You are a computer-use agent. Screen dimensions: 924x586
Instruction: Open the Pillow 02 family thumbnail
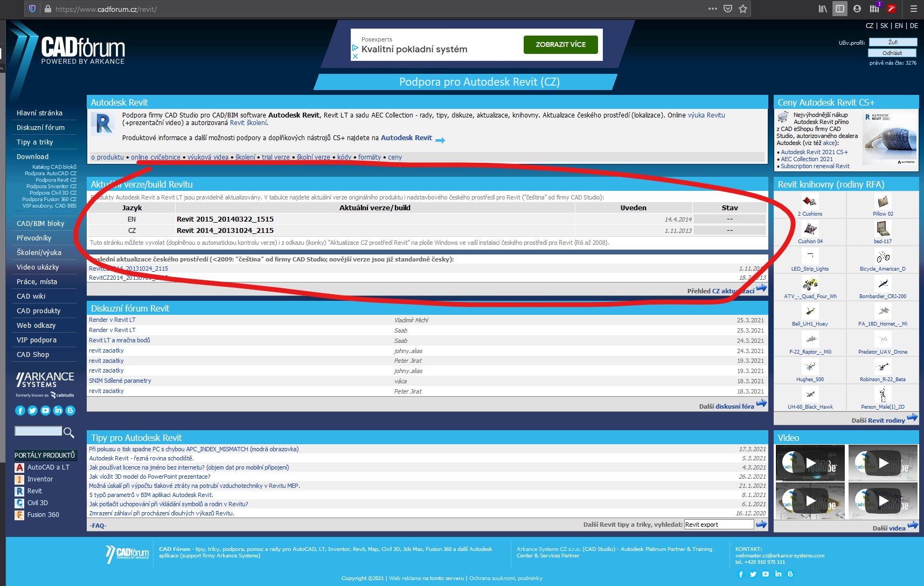tap(883, 202)
